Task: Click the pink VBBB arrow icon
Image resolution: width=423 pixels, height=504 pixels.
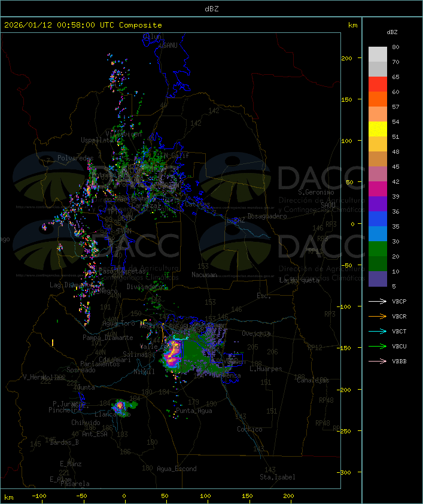Action: coord(378,361)
